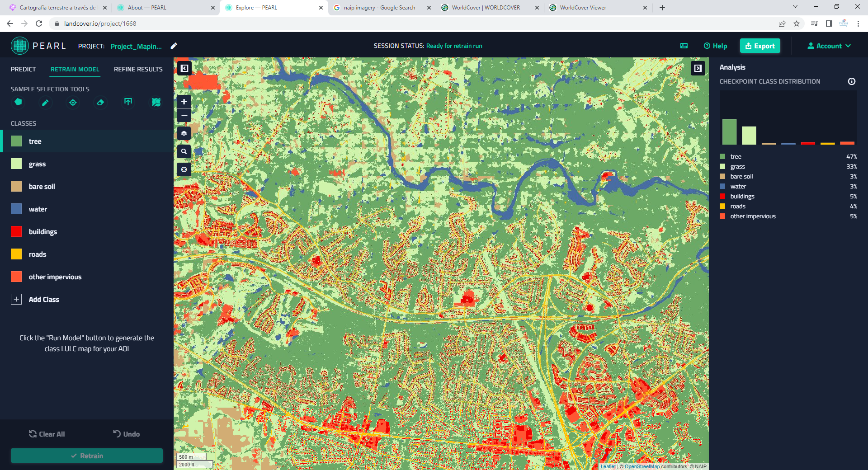Select the freehand pencil drawing tool
The width and height of the screenshot is (868, 470).
pos(46,103)
